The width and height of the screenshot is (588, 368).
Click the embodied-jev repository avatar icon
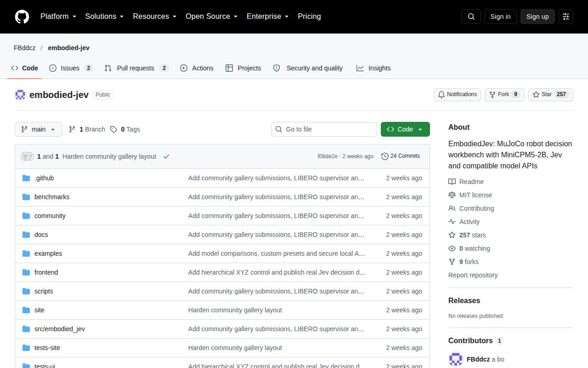coord(20,95)
